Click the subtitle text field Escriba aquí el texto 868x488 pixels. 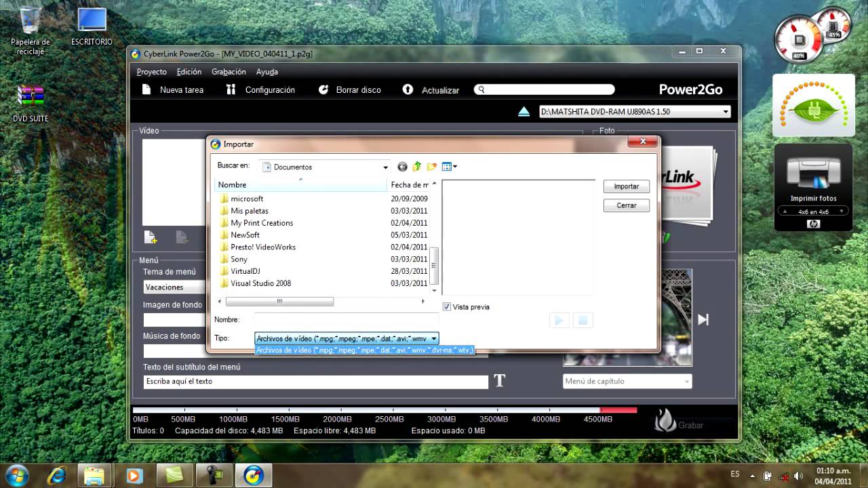coord(315,382)
